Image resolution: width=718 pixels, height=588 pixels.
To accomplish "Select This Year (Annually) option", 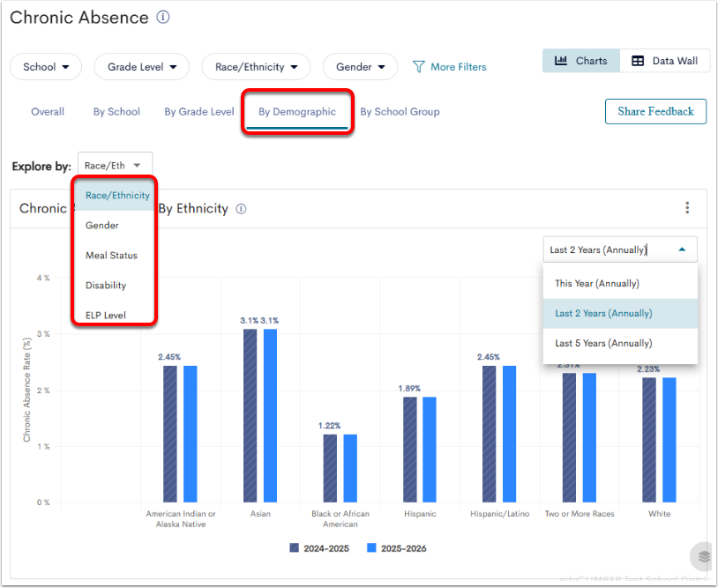I will tap(620, 283).
